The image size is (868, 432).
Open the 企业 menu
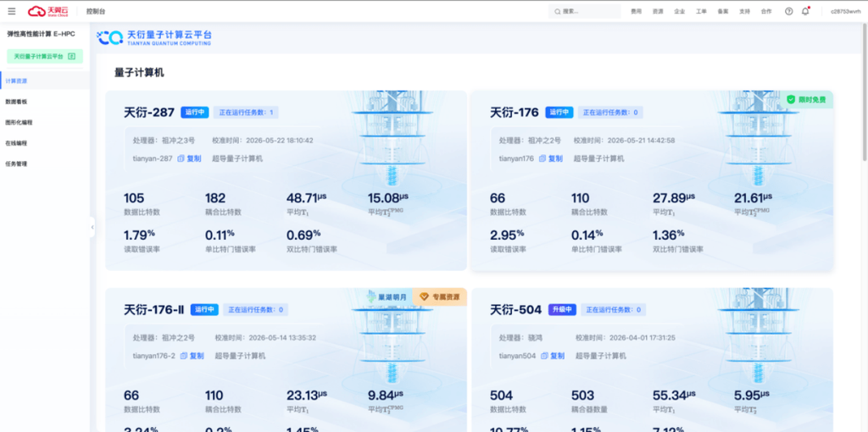click(x=679, y=11)
